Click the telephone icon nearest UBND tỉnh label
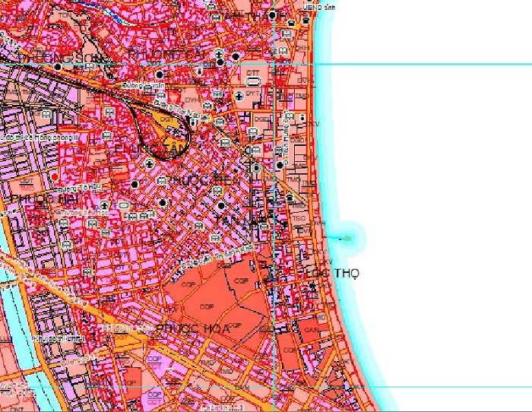Image resolution: width=532 pixels, height=412 pixels. (306, 21)
